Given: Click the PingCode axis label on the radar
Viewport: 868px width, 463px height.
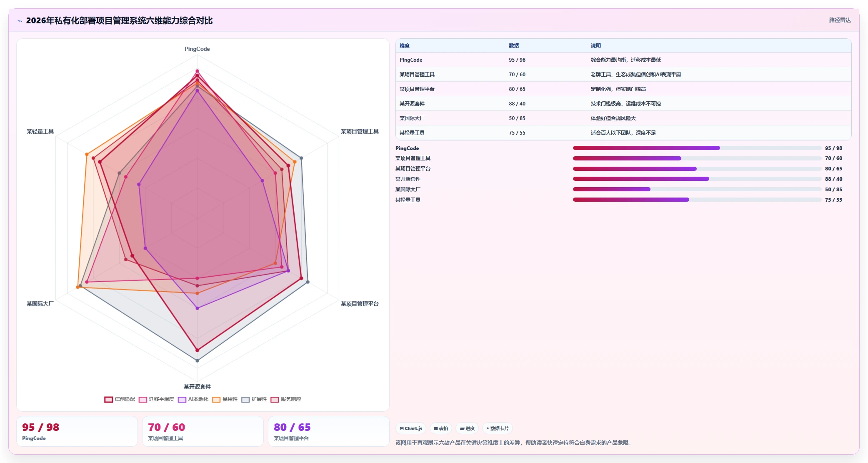Looking at the screenshot, I should point(197,49).
